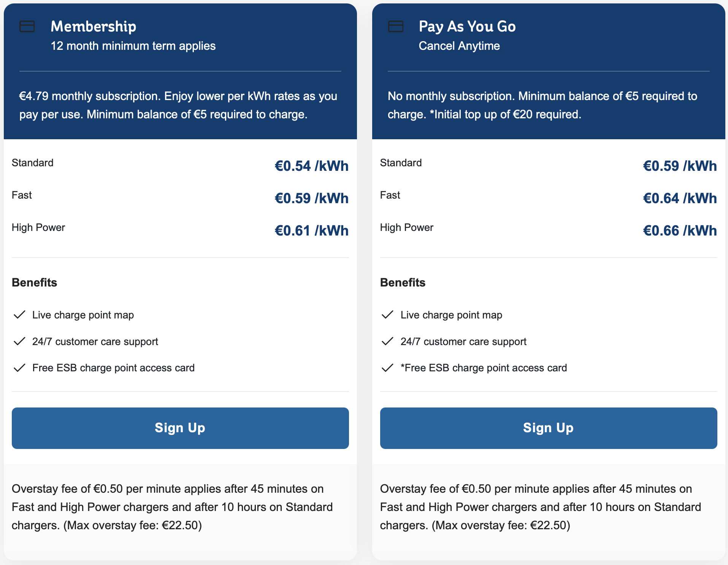Click Pay As You Go's Live charge map checkmark
The height and width of the screenshot is (565, 728).
pyautogui.click(x=387, y=315)
